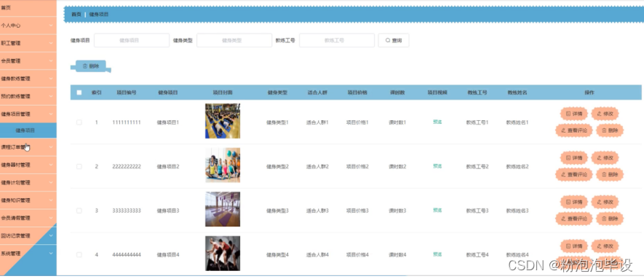This screenshot has width=644, height=279.
Task: Click the 预览 video link in row 1
Action: [437, 122]
